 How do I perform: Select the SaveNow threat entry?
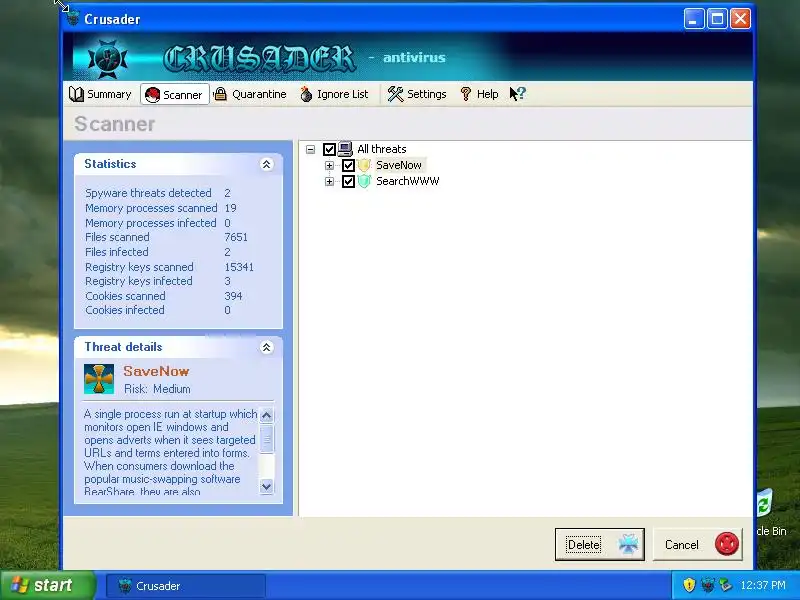point(399,165)
